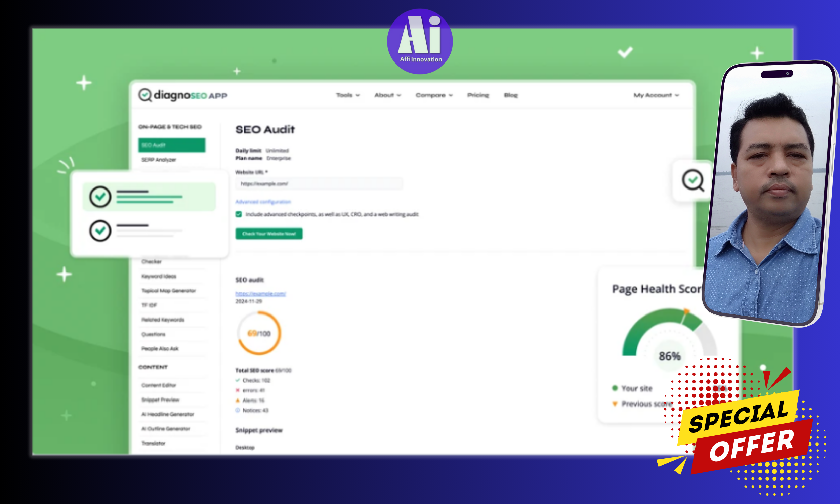Viewport: 840px width, 504px height.
Task: Select TF IDF tool
Action: tap(149, 305)
